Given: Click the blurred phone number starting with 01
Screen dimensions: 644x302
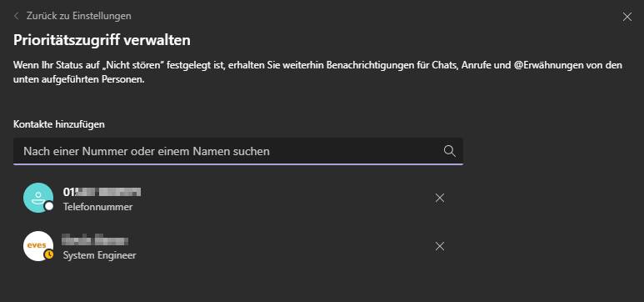Looking at the screenshot, I should point(102,192).
